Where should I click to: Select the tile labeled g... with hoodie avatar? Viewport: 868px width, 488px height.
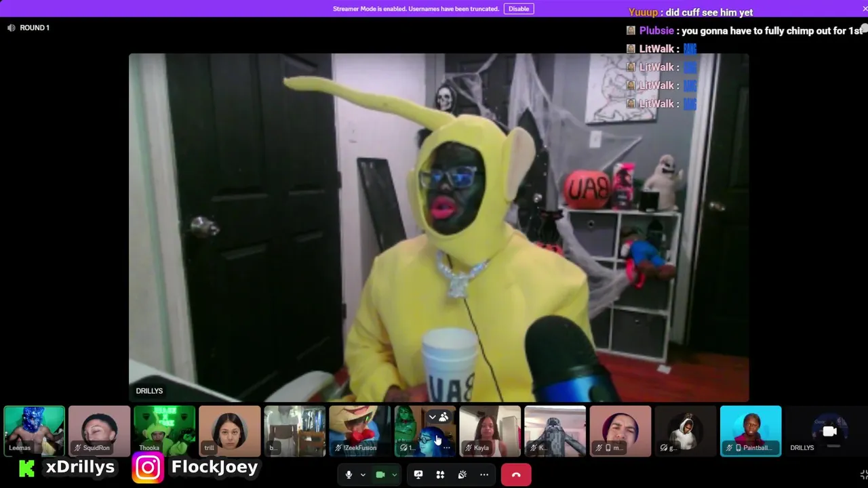point(685,430)
